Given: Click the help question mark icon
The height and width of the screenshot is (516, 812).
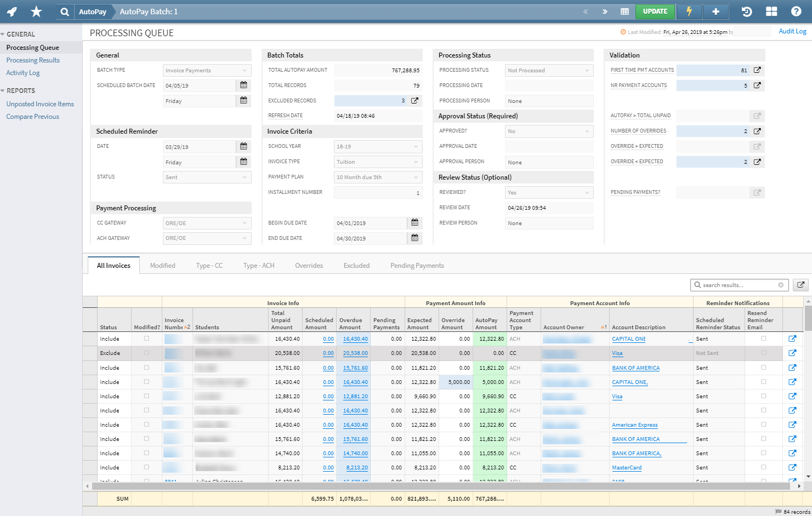Looking at the screenshot, I should pos(797,11).
